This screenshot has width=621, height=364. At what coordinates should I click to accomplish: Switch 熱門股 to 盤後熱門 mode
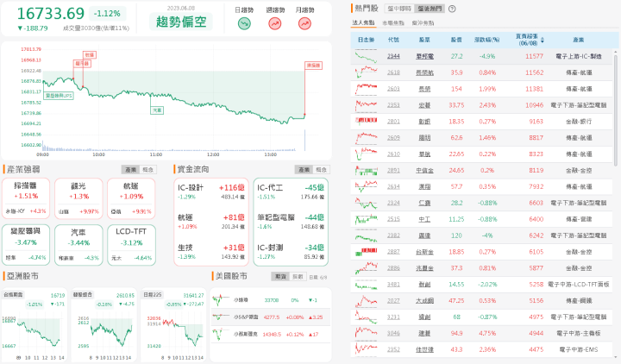pyautogui.click(x=430, y=9)
